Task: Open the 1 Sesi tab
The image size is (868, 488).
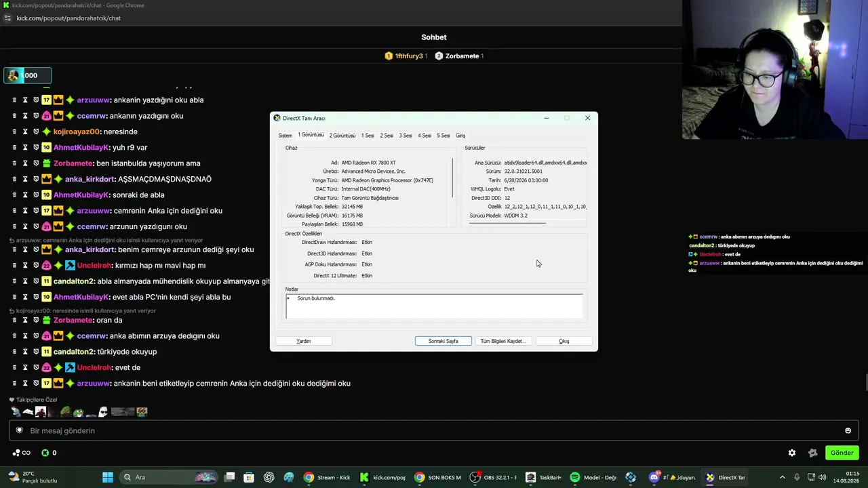Action: point(368,136)
